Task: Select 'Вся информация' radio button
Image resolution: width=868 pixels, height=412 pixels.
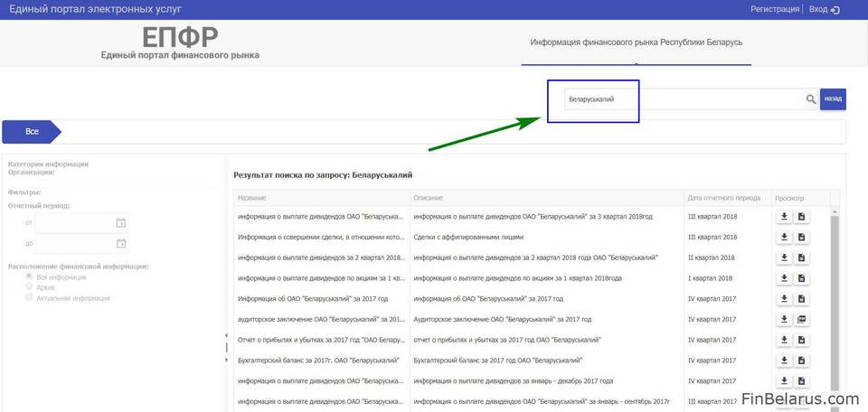Action: point(29,276)
